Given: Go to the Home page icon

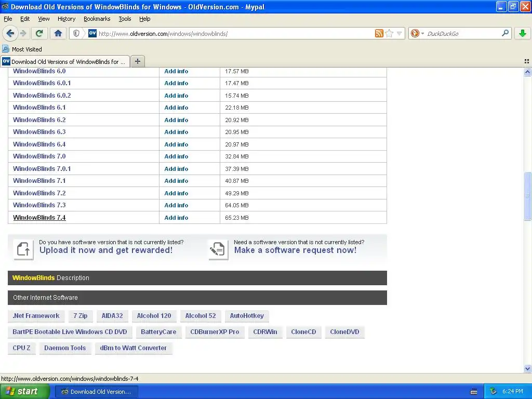Looking at the screenshot, I should (58, 33).
